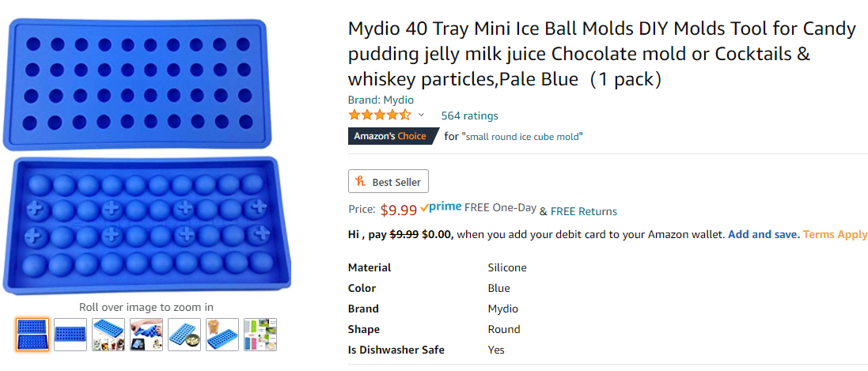This screenshot has height=371, width=868.
Task: Open the 564 ratings link
Action: click(469, 115)
